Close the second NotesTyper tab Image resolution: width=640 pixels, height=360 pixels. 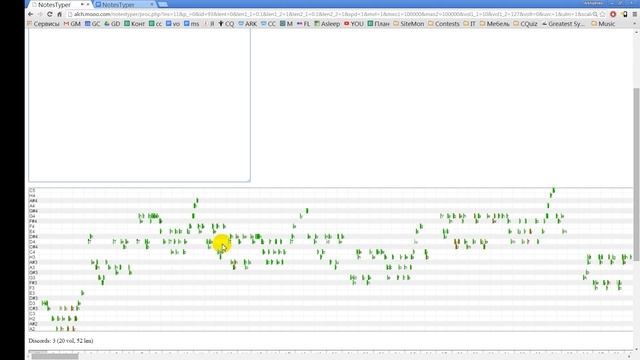point(152,4)
